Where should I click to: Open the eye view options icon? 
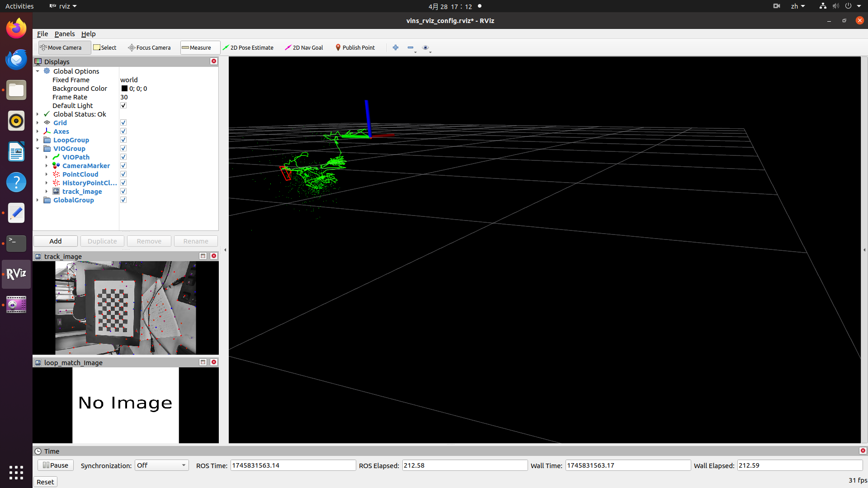[425, 47]
